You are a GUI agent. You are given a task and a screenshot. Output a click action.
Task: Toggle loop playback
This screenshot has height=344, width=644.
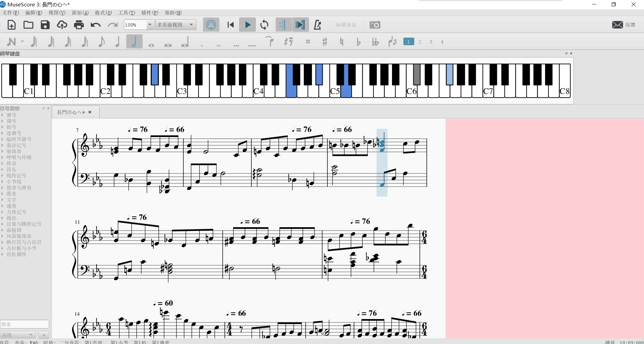(264, 25)
